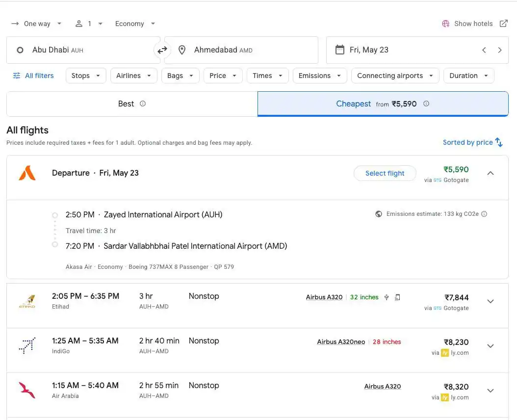Open the Duration filter dropdown
Image resolution: width=517 pixels, height=420 pixels.
(468, 76)
